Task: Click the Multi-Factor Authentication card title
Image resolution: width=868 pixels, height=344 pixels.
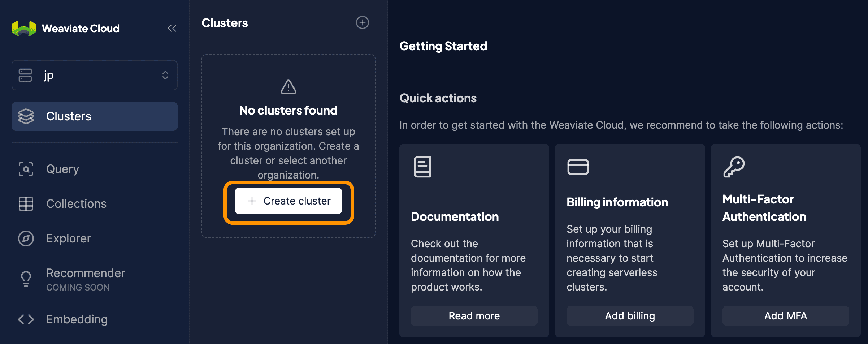Action: click(764, 208)
